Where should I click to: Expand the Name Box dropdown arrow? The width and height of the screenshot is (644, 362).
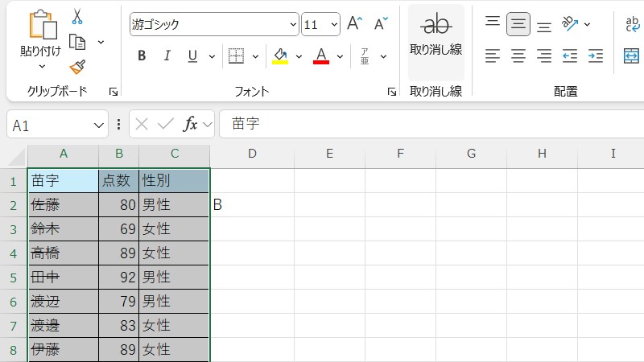pos(99,125)
